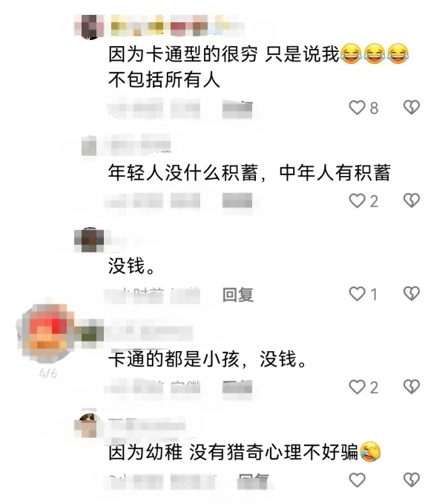The height and width of the screenshot is (504, 445).
Task: Like the 年轻人没什么积蓄 comment
Action: [357, 200]
